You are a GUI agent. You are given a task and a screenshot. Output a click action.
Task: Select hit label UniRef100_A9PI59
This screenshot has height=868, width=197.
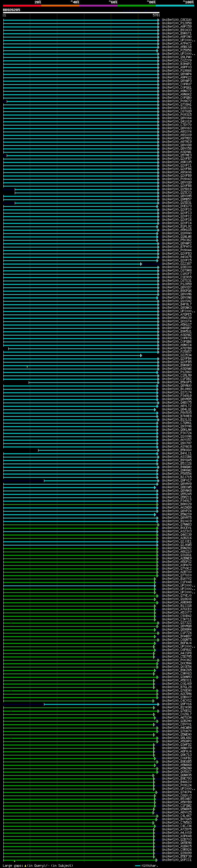click(x=176, y=26)
